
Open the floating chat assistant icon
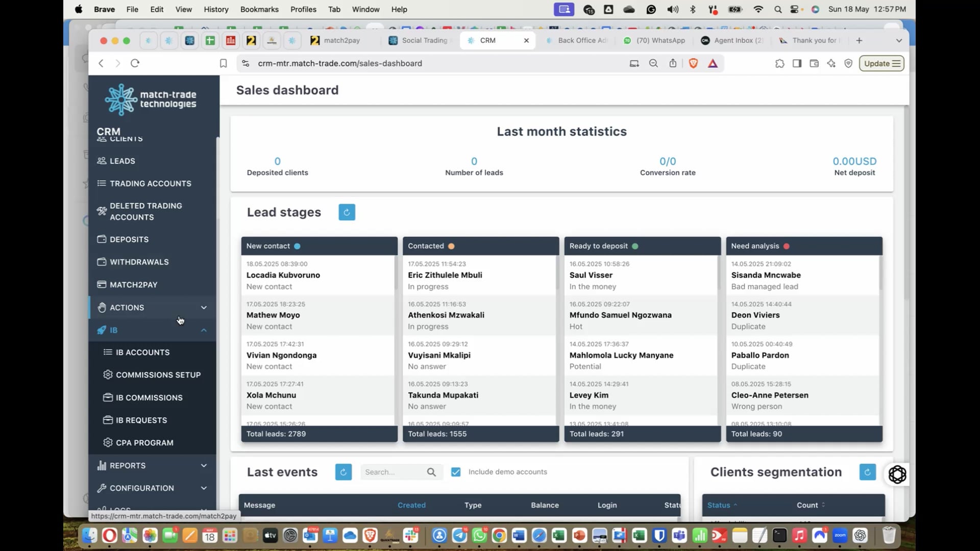click(897, 474)
